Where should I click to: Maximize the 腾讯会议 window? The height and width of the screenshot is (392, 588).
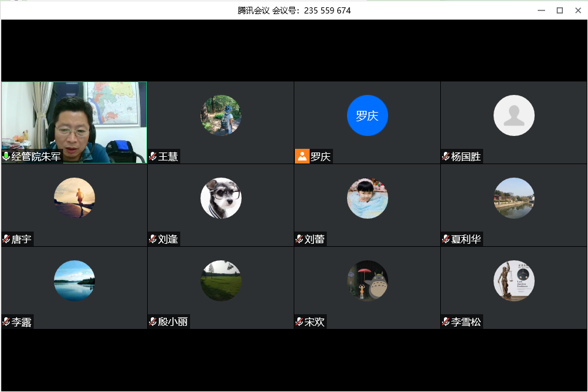click(559, 10)
